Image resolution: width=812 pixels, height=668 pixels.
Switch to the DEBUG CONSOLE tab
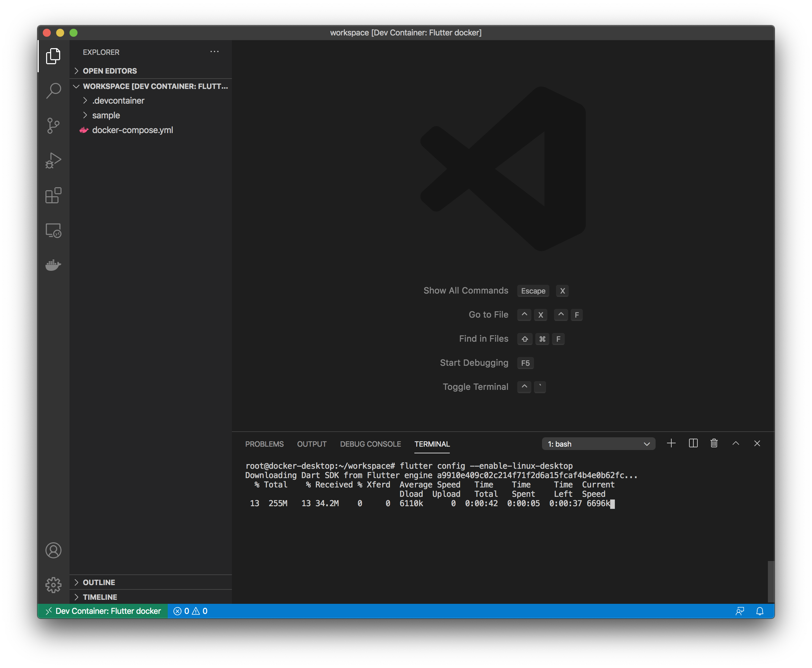[371, 444]
